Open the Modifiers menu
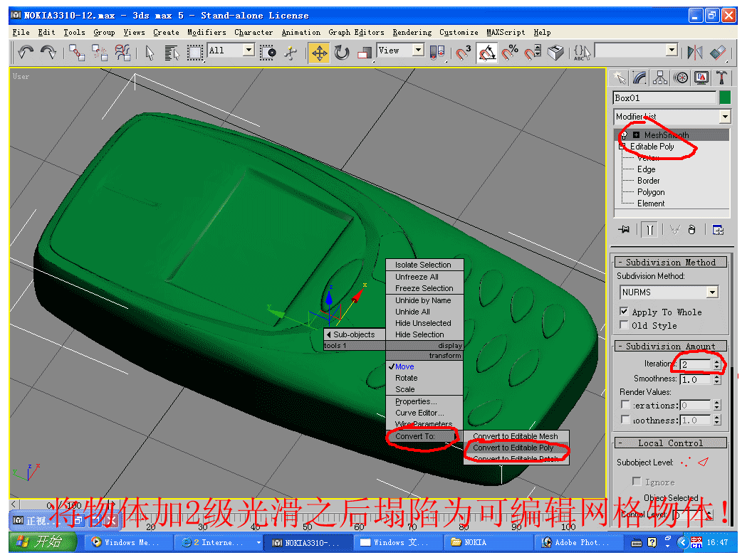This screenshot has height=560, width=747. click(207, 32)
